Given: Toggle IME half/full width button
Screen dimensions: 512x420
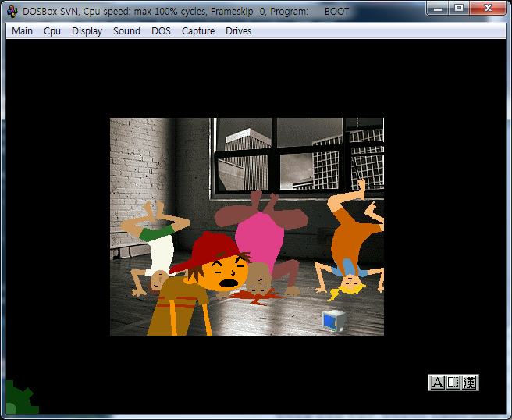Looking at the screenshot, I should [x=453, y=383].
